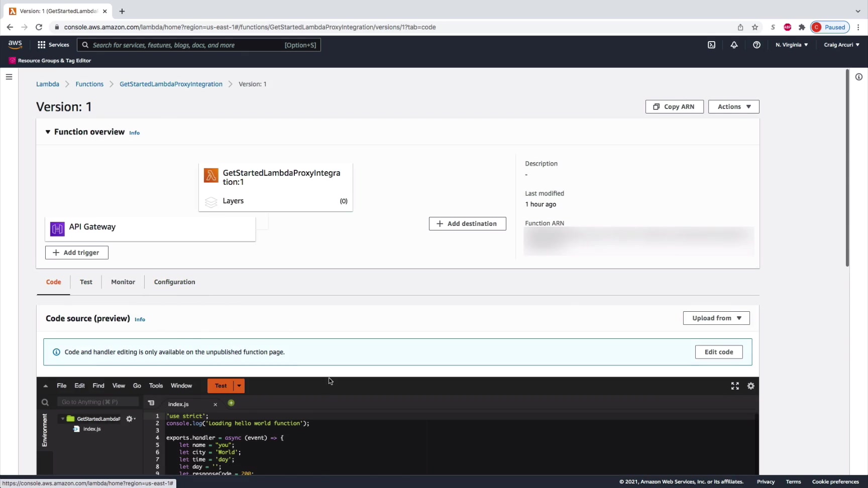Image resolution: width=868 pixels, height=488 pixels.
Task: Click the page vertical scrollbar
Action: [847, 168]
